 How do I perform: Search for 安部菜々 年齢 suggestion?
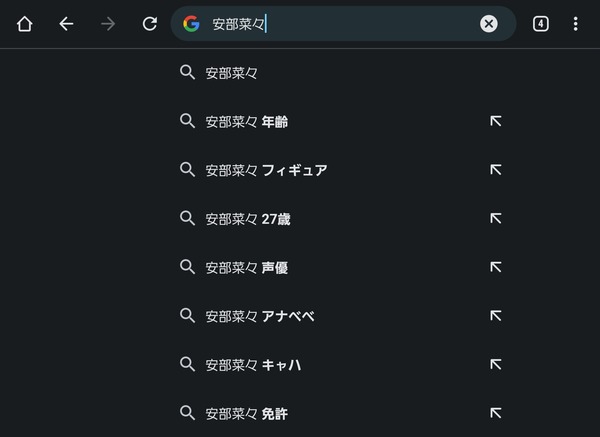[x=329, y=121]
